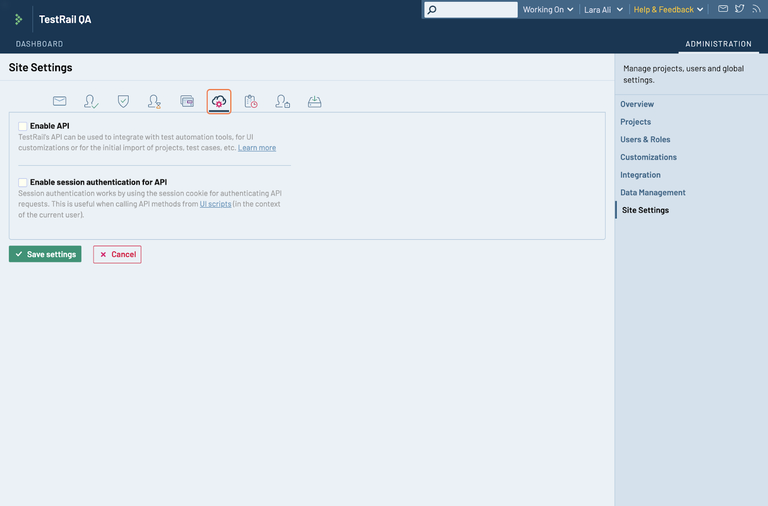Expand the Help & Feedback menu
This screenshot has height=506, width=768.
(668, 9)
